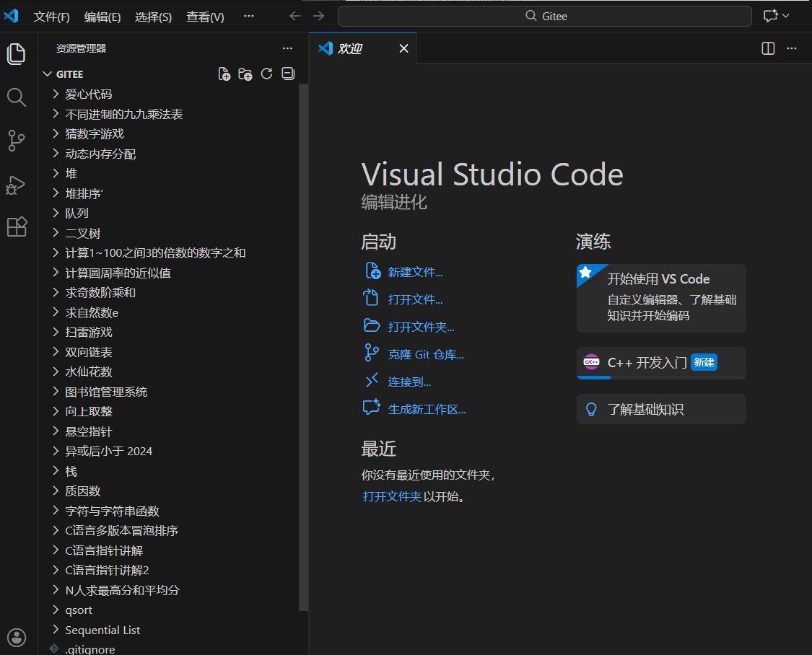This screenshot has height=655, width=812.
Task: Expand the 猜数字游戏 folder
Action: click(56, 133)
